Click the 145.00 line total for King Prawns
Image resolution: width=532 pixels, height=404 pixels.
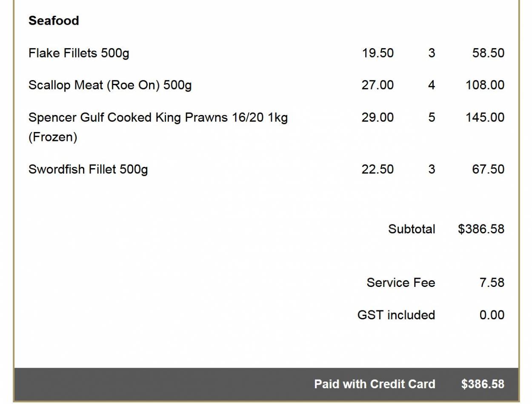point(485,117)
